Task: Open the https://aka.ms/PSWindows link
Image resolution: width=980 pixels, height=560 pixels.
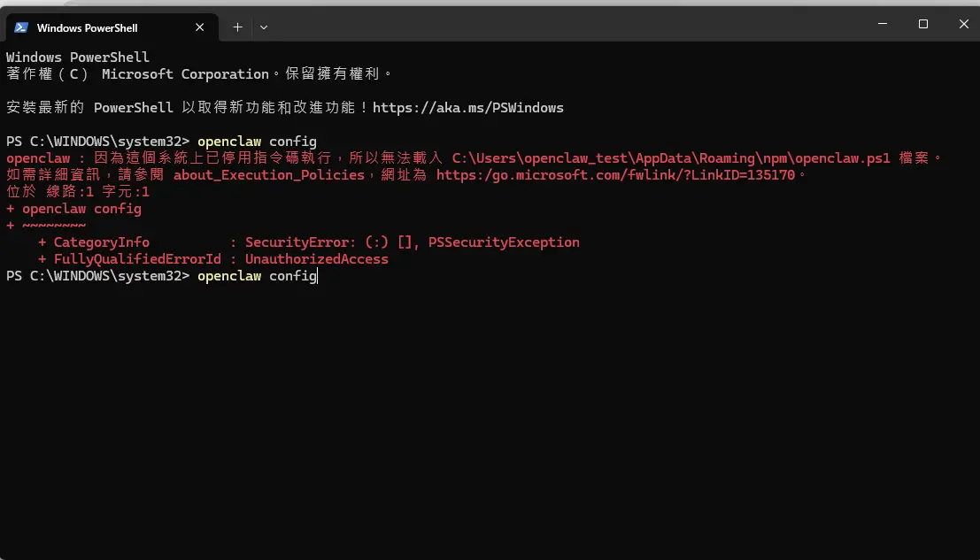Action: 468,107
